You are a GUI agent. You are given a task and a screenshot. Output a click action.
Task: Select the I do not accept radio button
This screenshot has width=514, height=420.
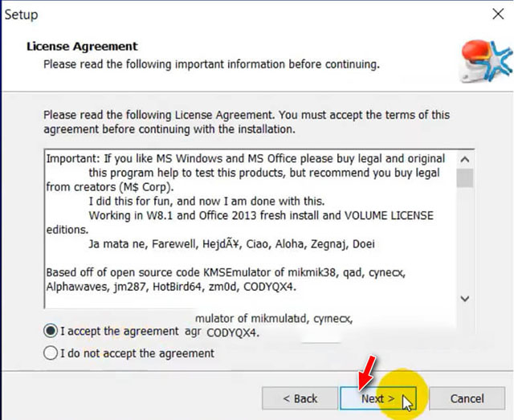[x=51, y=353]
